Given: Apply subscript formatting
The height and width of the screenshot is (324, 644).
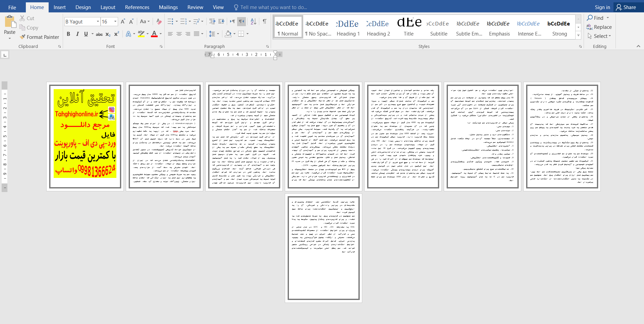Looking at the screenshot, I should coord(108,34).
